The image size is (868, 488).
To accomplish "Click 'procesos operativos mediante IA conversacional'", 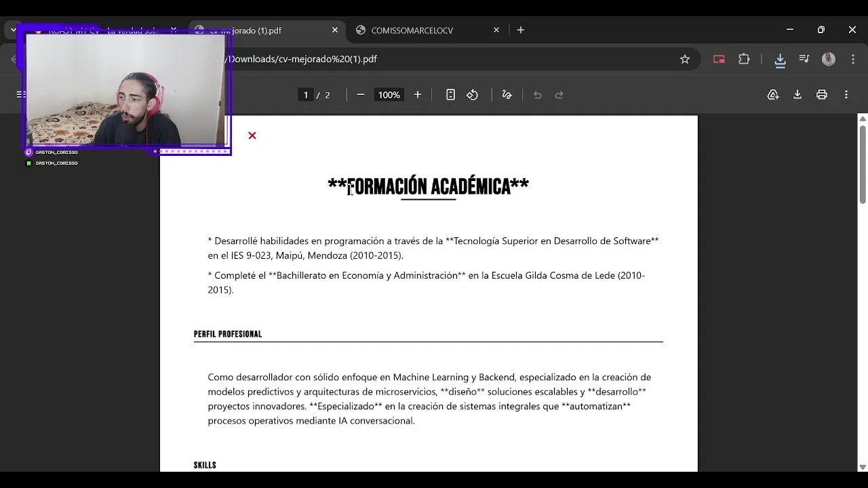I will tap(311, 420).
